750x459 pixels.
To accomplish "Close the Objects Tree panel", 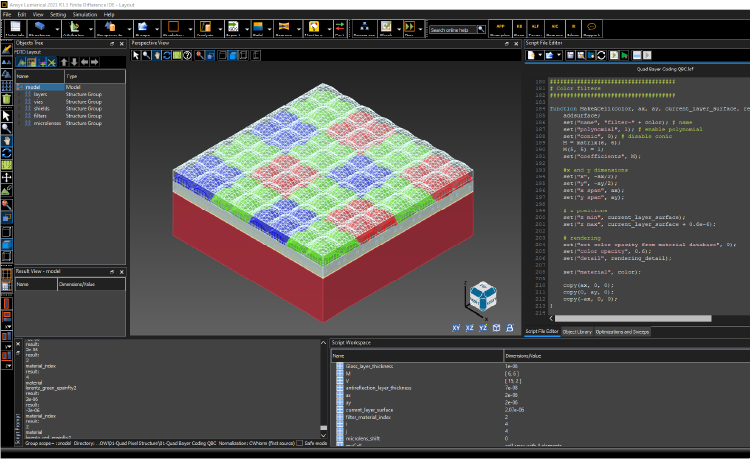I will pos(121,44).
